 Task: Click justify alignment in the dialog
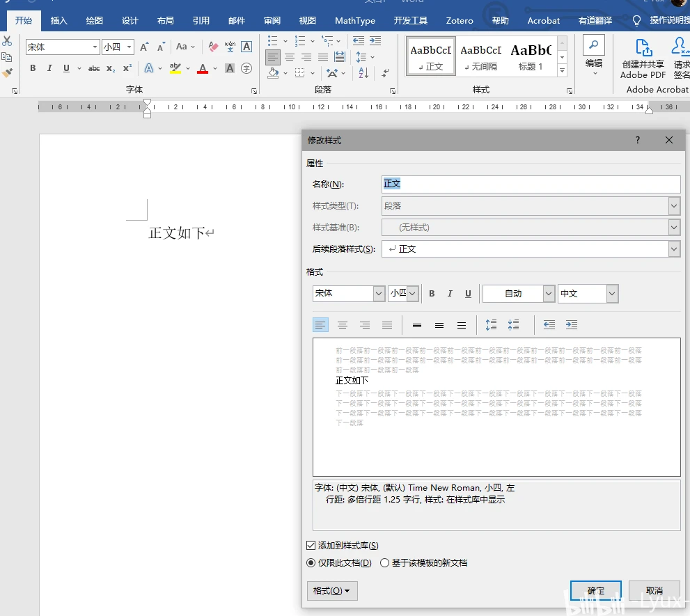387,325
